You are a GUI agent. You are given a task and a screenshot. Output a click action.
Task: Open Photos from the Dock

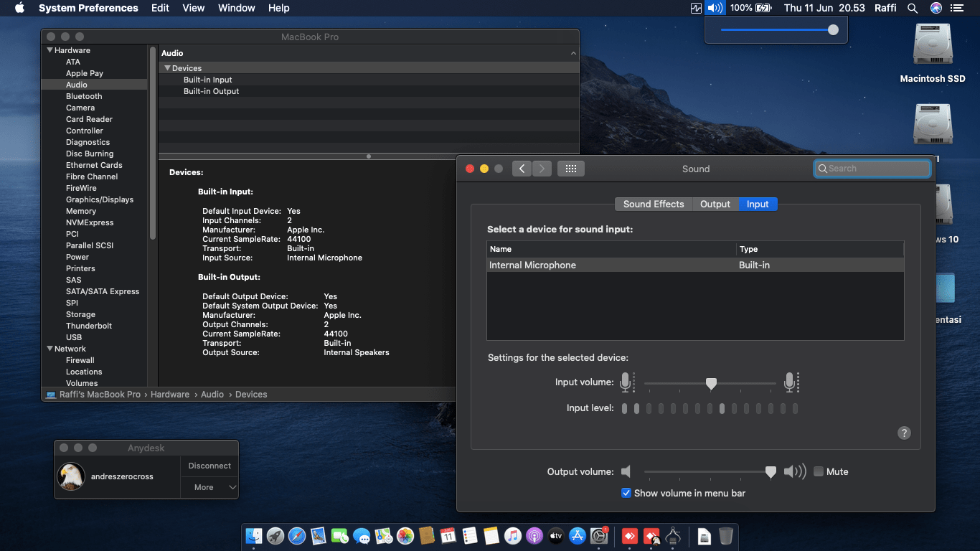pyautogui.click(x=405, y=535)
